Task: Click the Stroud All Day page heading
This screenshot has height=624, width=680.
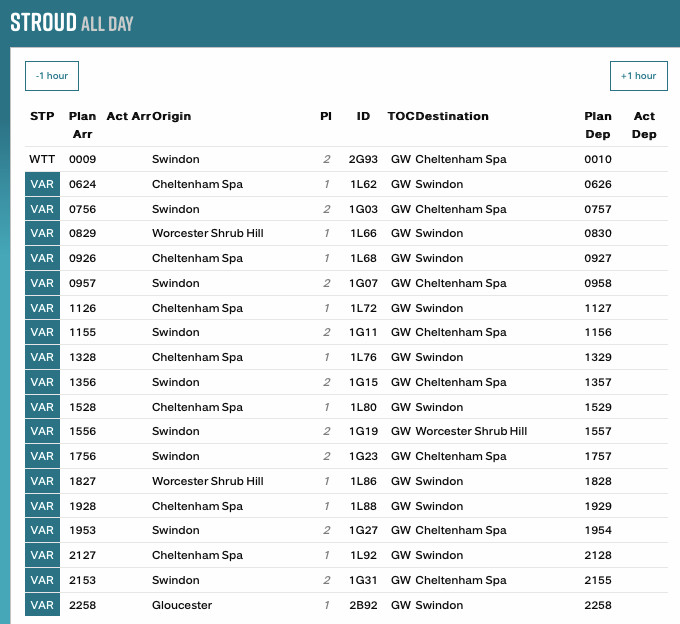Action: click(71, 23)
